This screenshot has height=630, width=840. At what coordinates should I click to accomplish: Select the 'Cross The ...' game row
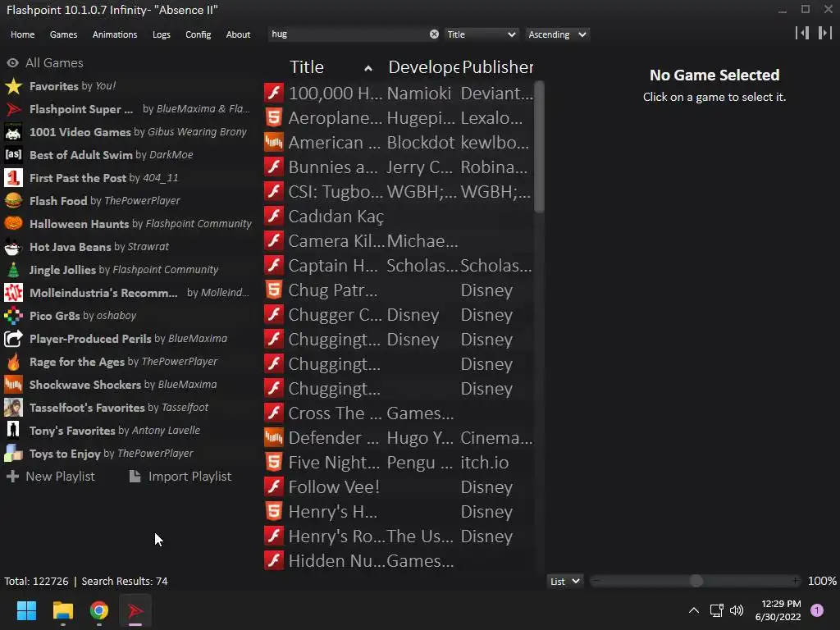399,413
